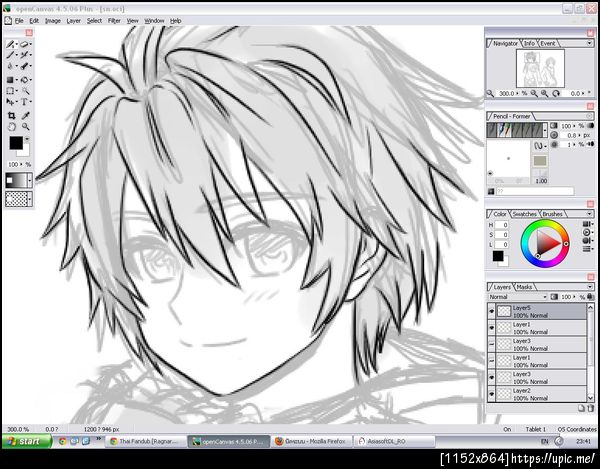600x469 pixels.
Task: Choose the water-drop Blur tool
Action: click(10, 66)
